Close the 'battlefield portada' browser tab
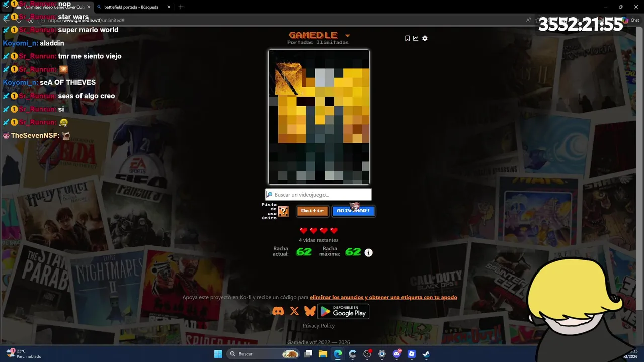Image resolution: width=644 pixels, height=362 pixels. 169,7
